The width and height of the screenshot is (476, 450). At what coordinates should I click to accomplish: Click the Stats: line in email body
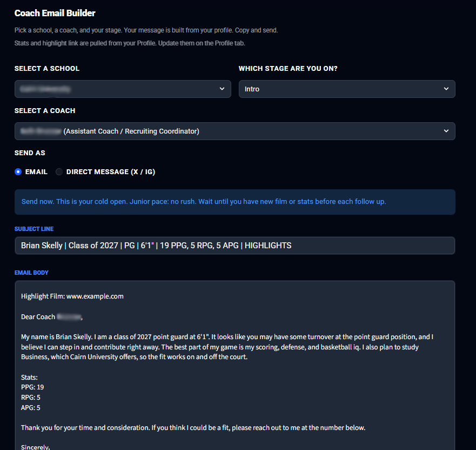29,378
